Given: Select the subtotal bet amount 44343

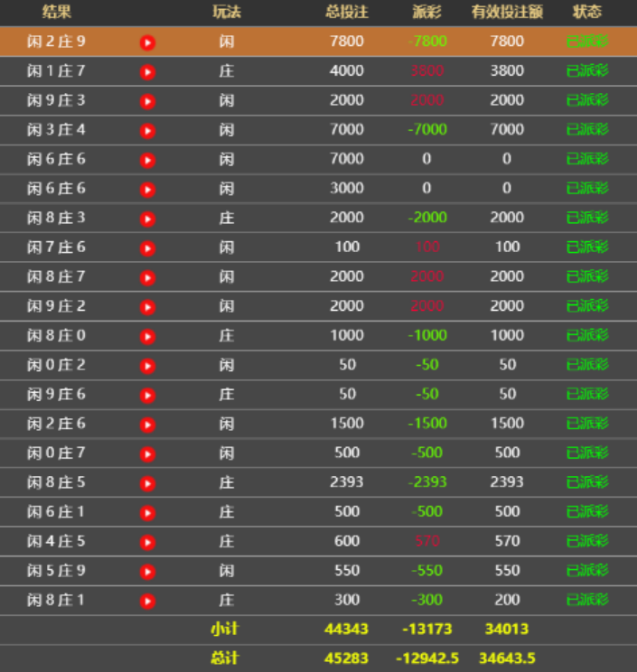Looking at the screenshot, I should pos(346,630).
